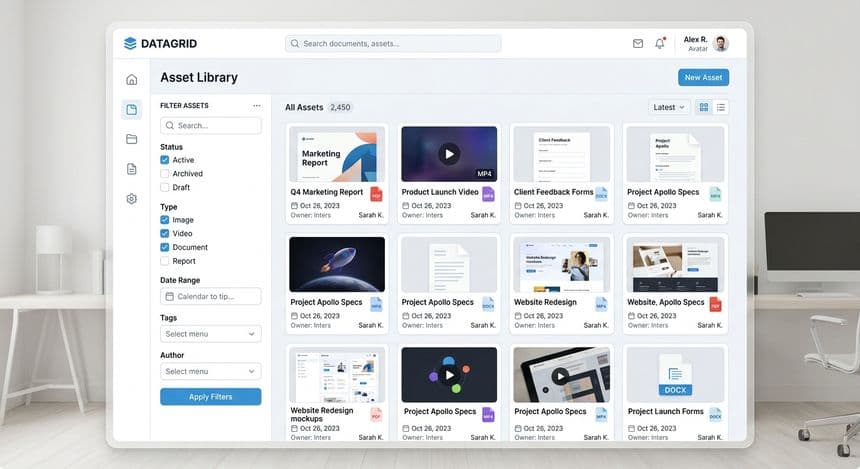Click PDF badge on Website, Apollo Specs
This screenshot has height=469, width=860.
coord(715,304)
